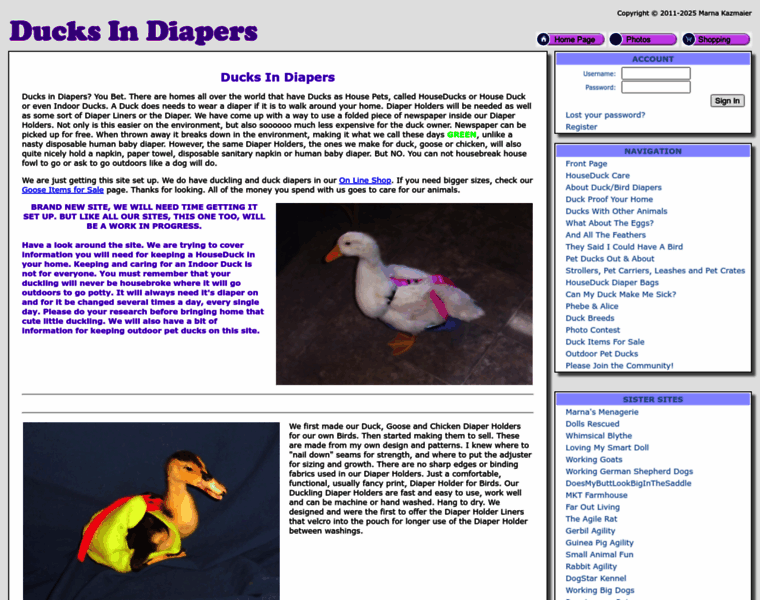Image resolution: width=760 pixels, height=600 pixels.
Task: Open the Photos nav button
Action: (643, 39)
